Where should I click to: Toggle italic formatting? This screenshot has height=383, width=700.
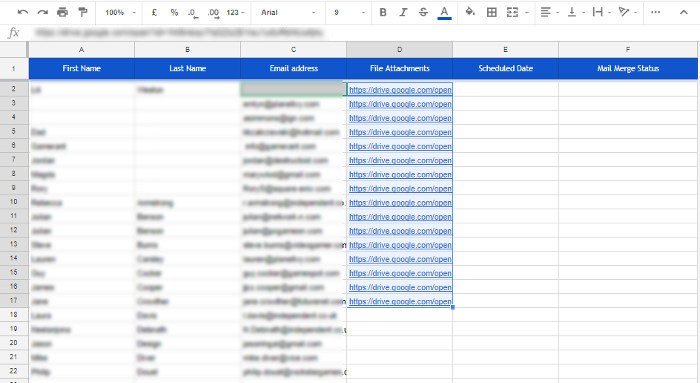pos(403,12)
